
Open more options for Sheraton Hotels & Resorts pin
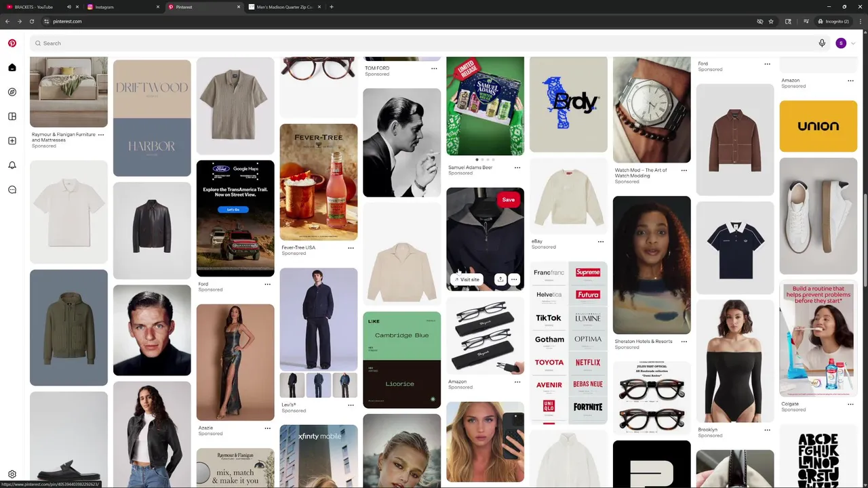click(x=684, y=342)
